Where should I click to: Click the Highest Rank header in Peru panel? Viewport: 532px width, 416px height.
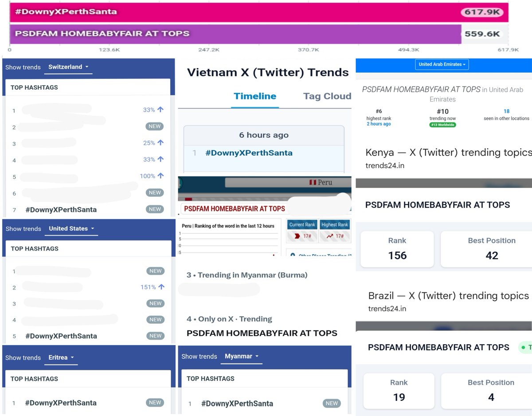click(x=335, y=225)
